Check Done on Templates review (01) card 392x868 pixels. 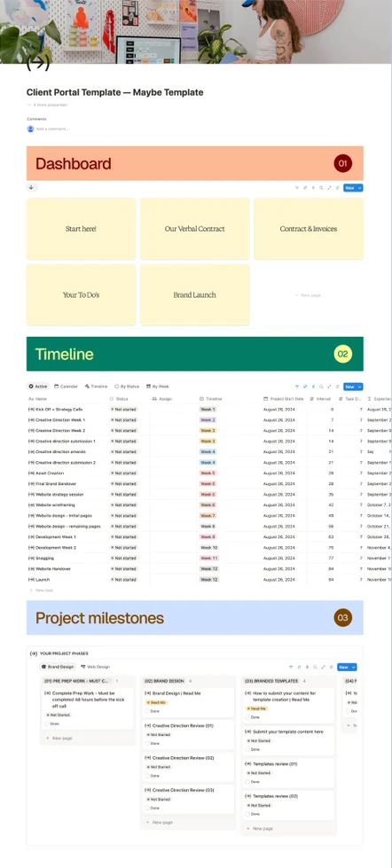247,782
